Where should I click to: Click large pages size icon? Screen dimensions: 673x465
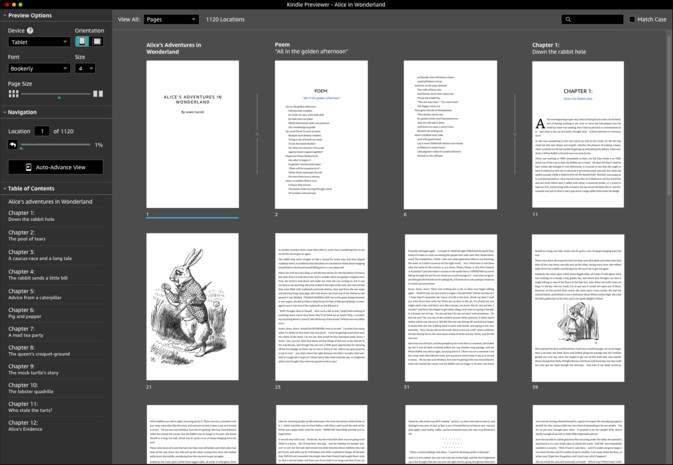(98, 94)
